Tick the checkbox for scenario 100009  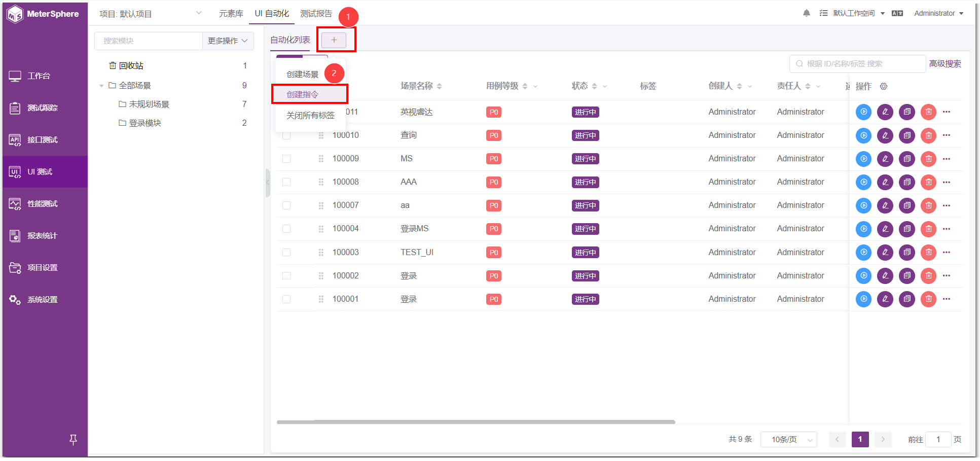click(x=286, y=159)
